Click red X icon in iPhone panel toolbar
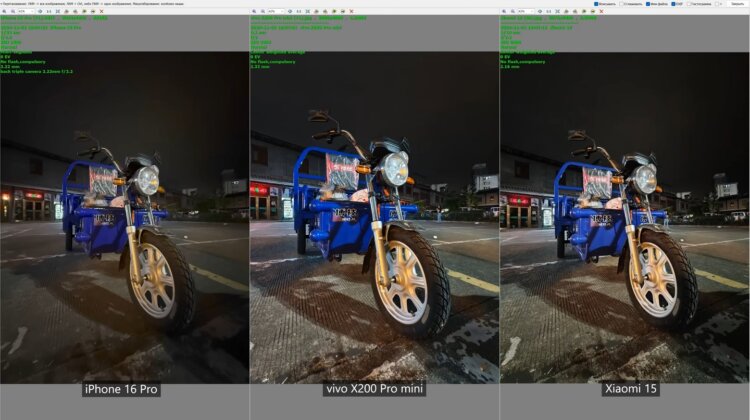Image resolution: width=750 pixels, height=420 pixels. (100, 11)
